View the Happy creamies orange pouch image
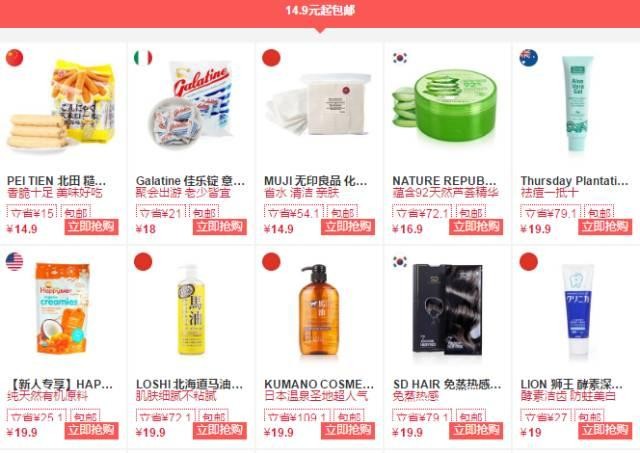 click(x=63, y=308)
